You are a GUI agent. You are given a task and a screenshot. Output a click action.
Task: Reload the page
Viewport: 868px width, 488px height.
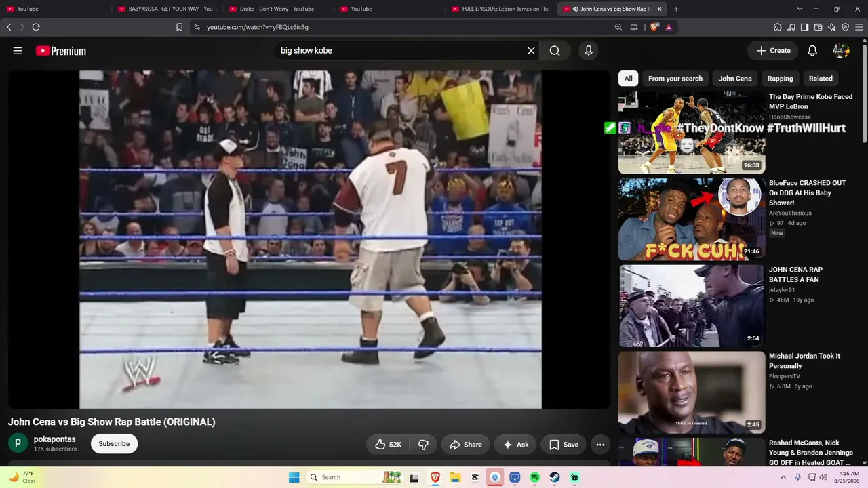[36, 27]
